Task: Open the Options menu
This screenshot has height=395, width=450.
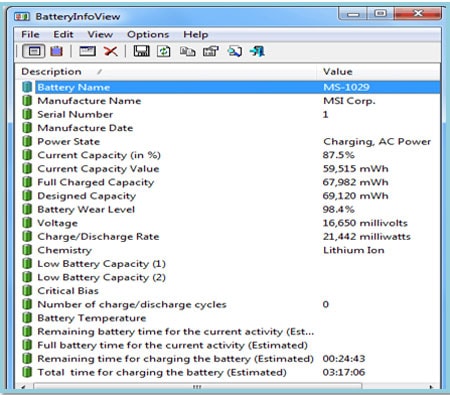Action: (148, 34)
